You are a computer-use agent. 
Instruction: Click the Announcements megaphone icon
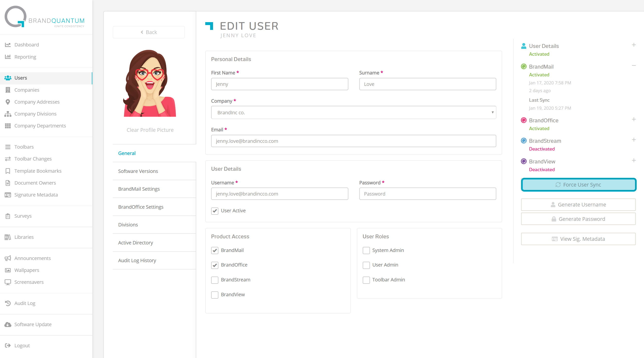tap(8, 258)
